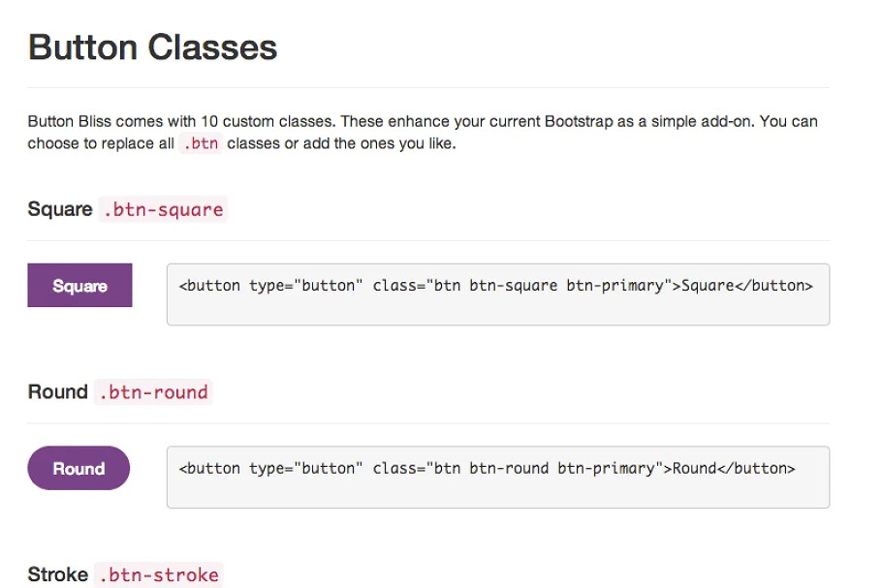Click the Stroke section heading text
882x588 pixels.
[58, 574]
